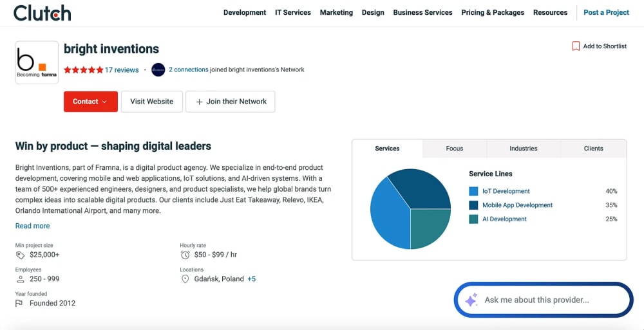644x330 pixels.
Task: Click the bright inventions heading
Action: point(111,49)
